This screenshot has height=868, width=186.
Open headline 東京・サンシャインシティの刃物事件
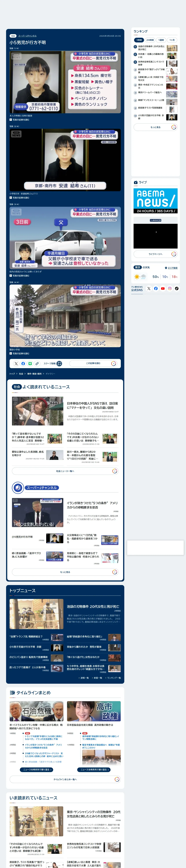(93, 814)
